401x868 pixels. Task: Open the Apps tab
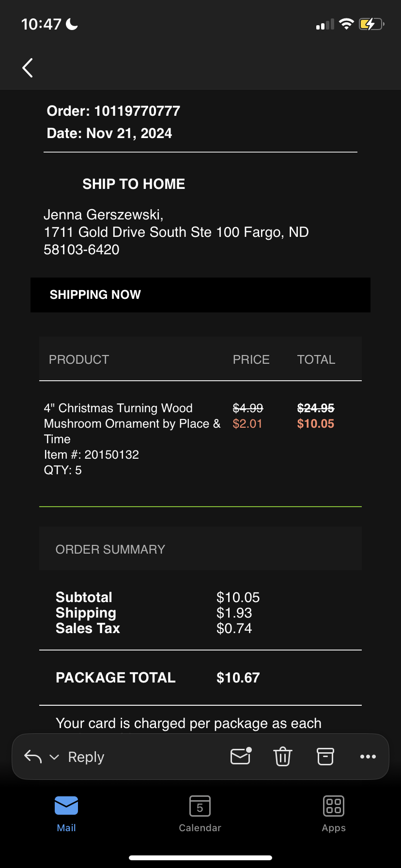[334, 814]
